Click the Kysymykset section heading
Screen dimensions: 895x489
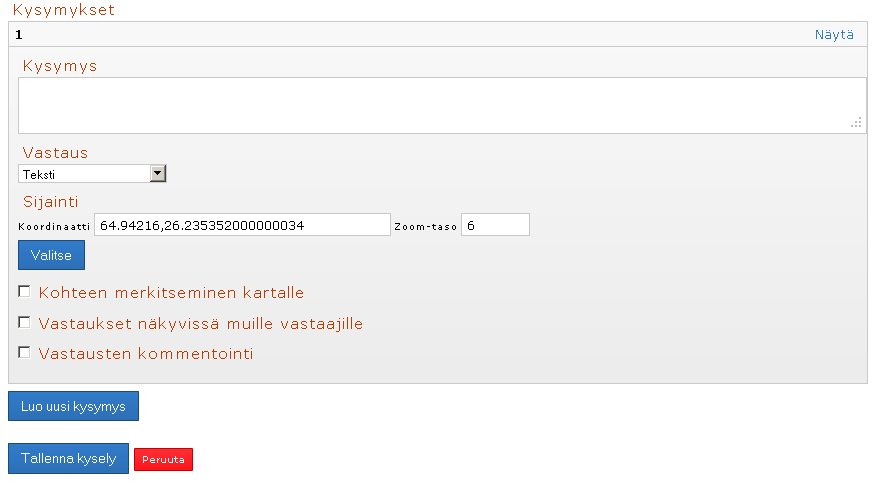pos(63,10)
